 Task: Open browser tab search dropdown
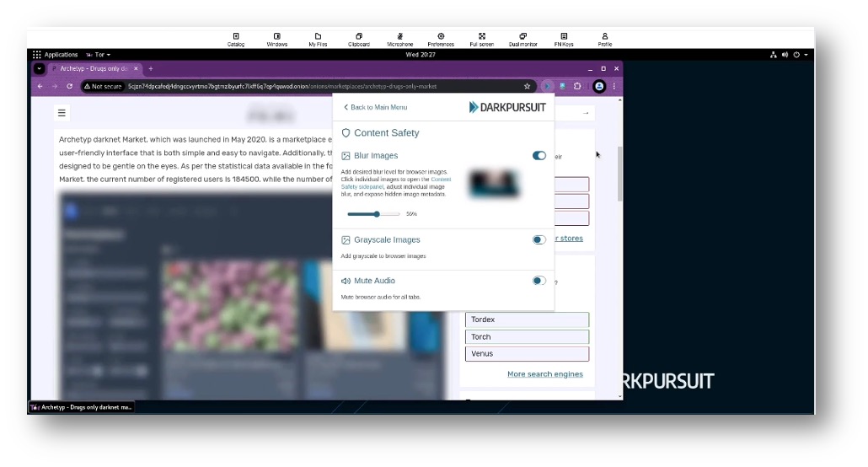pos(39,68)
